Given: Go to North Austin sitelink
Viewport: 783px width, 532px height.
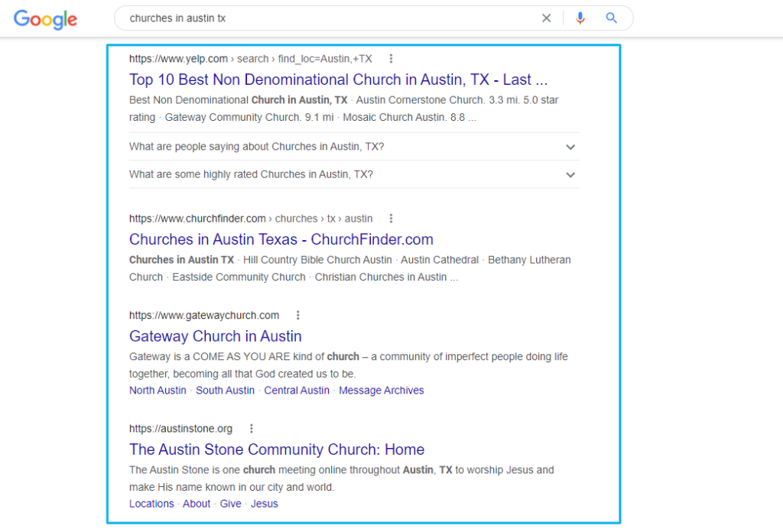Looking at the screenshot, I should (158, 391).
